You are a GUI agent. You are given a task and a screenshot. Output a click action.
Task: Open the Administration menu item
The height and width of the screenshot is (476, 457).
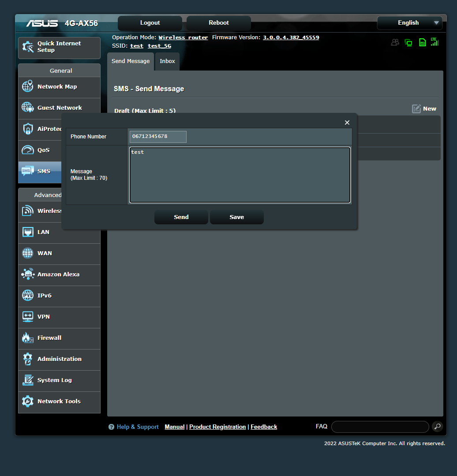(59, 359)
